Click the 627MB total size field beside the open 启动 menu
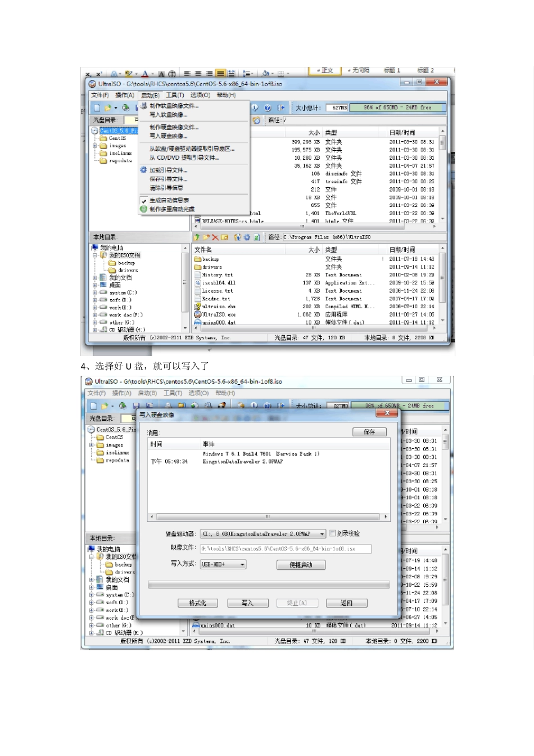The height and width of the screenshot is (756, 534). pos(337,107)
